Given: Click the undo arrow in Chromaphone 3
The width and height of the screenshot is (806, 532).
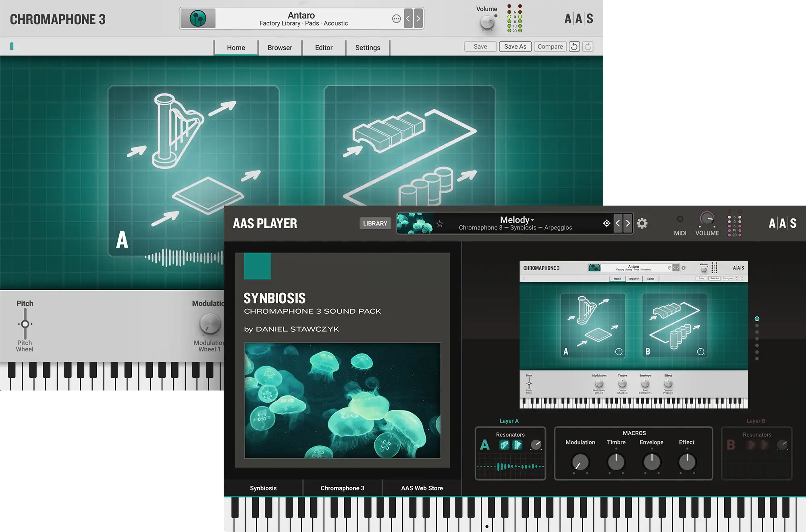Looking at the screenshot, I should [574, 47].
